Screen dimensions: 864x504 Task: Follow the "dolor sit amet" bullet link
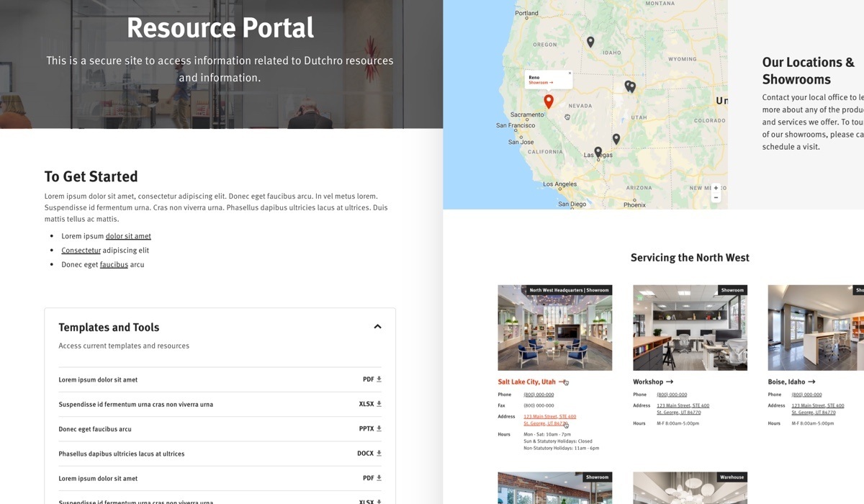(128, 236)
